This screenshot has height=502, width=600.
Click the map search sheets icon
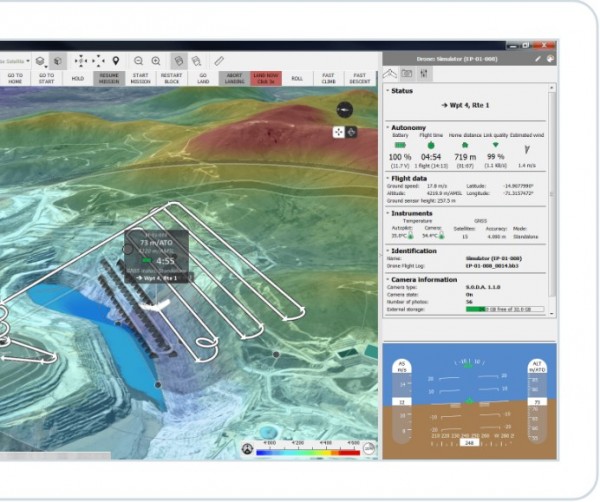pos(196,61)
